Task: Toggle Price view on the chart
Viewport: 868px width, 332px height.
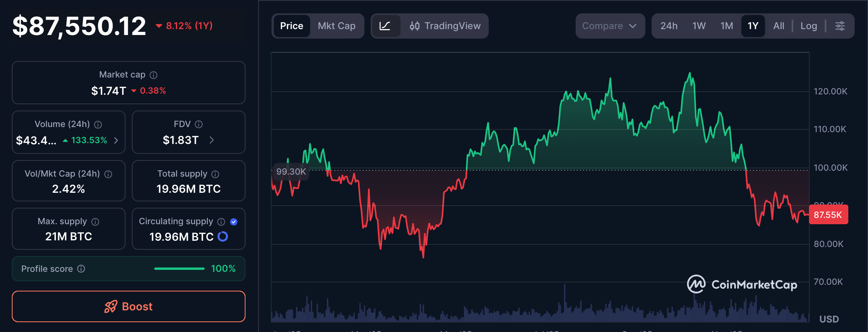Action: [292, 26]
